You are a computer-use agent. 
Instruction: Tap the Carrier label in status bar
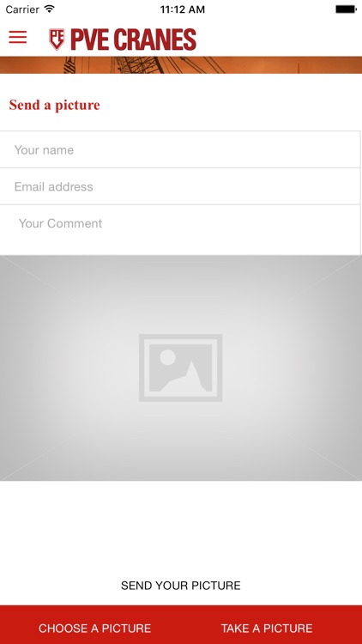coord(22,9)
